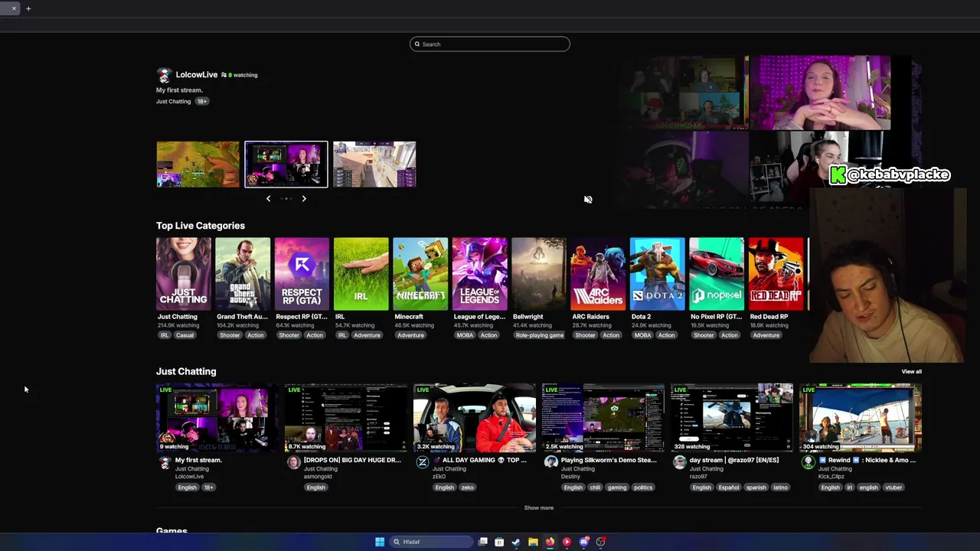This screenshot has width=980, height=551.
Task: Open the red play-button app in the taskbar
Action: point(567,542)
